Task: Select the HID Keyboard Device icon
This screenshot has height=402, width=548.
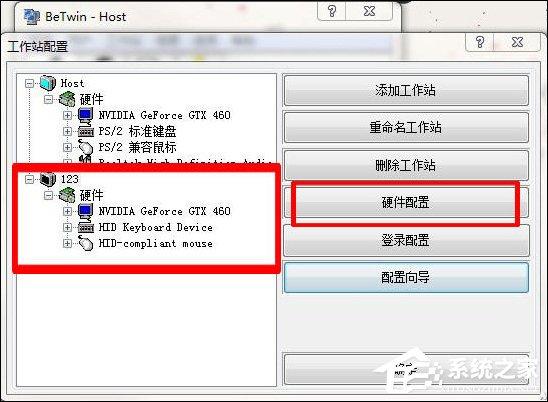Action: (86, 228)
